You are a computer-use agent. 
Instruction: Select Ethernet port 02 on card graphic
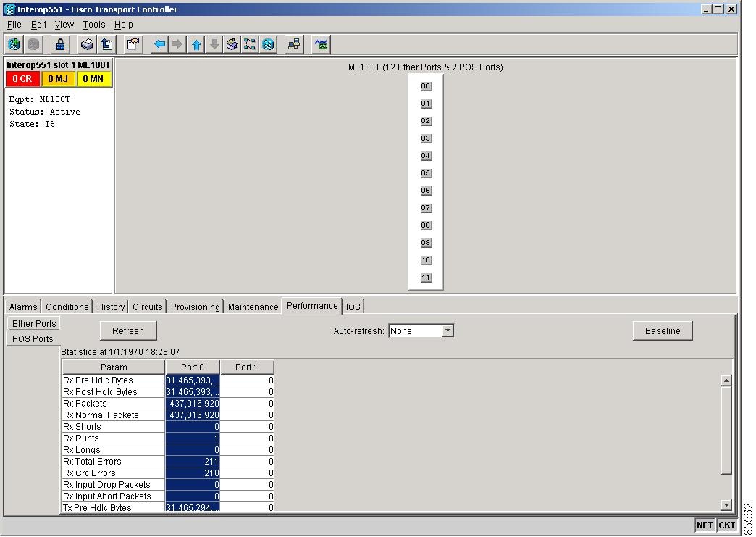pos(426,120)
